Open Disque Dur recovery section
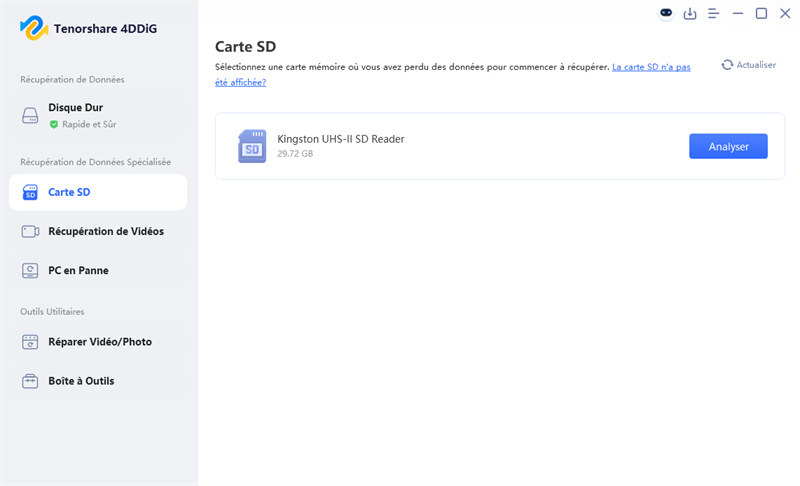Image resolution: width=800 pixels, height=486 pixels. click(x=98, y=115)
